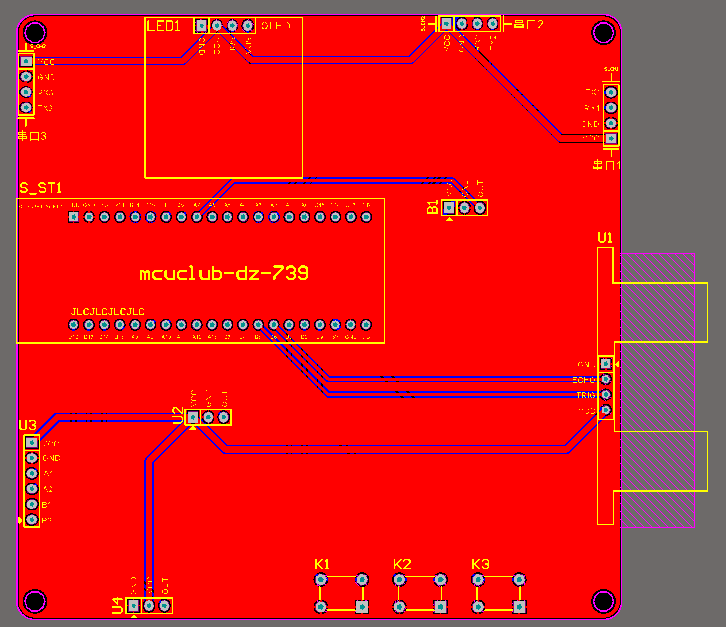This screenshot has height=627, width=726.
Task: Select the B1 designator label
Action: (432, 207)
